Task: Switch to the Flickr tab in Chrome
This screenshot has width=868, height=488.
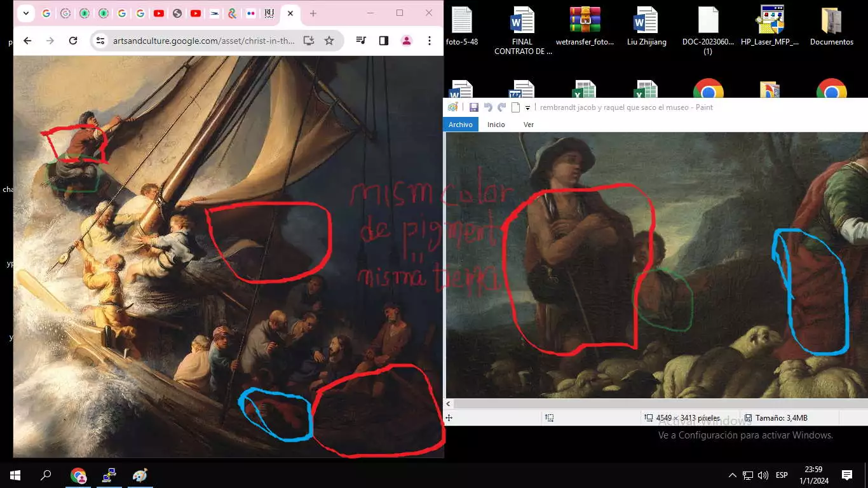Action: coord(250,13)
